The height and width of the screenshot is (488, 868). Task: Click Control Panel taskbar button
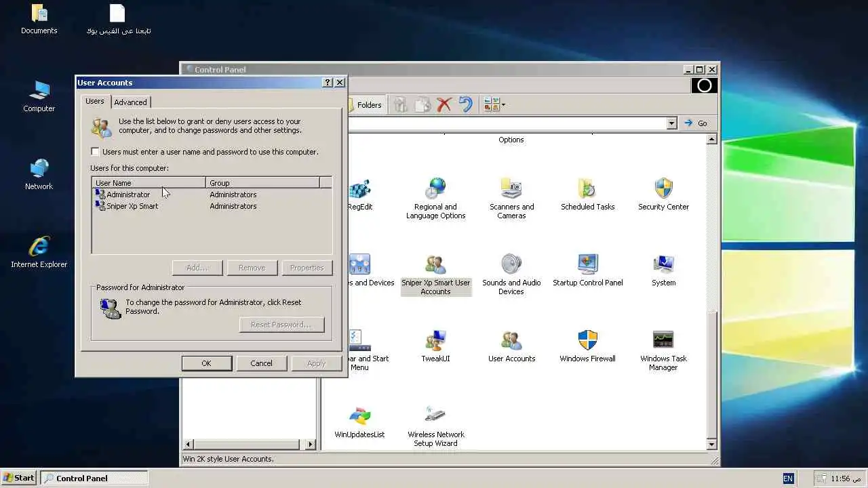[x=94, y=478]
